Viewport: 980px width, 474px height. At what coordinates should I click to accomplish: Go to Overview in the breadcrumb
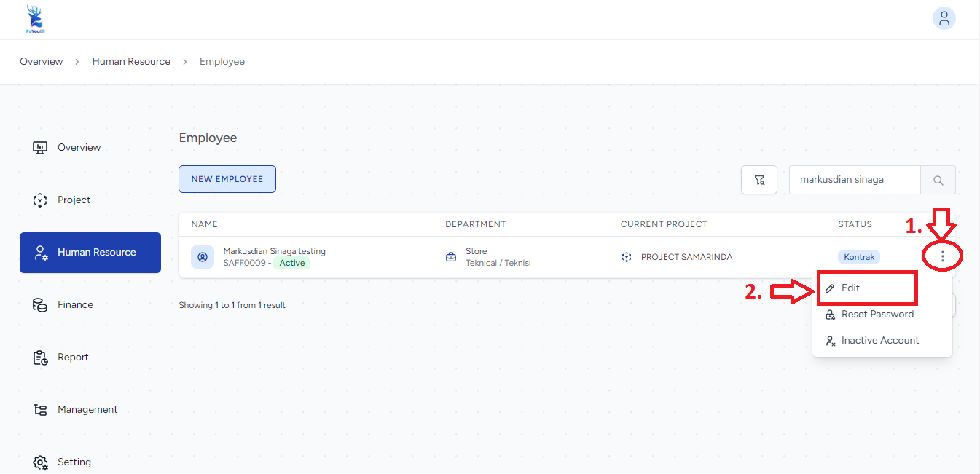click(x=42, y=62)
